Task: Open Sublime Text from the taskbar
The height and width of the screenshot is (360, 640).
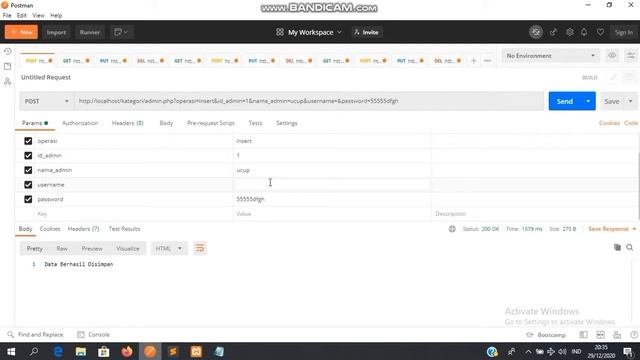Action: pyautogui.click(x=173, y=351)
